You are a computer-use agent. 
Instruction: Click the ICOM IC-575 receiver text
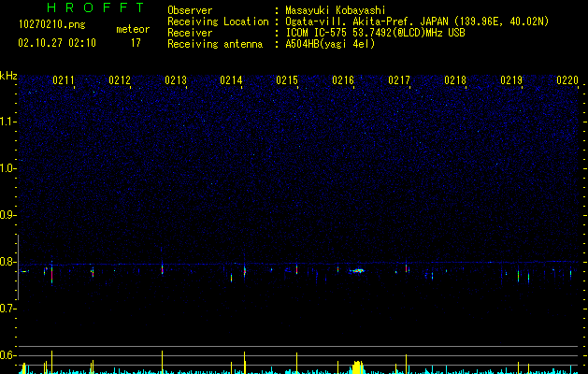[x=375, y=33]
